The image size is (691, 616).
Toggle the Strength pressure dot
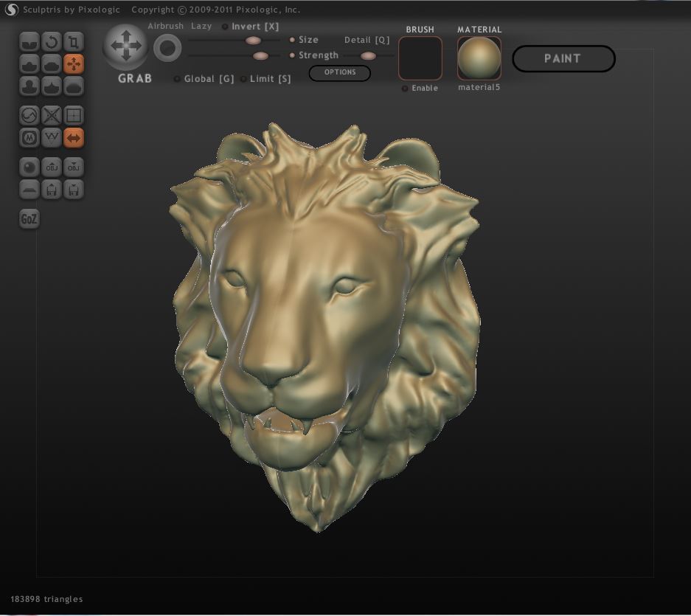(x=292, y=55)
